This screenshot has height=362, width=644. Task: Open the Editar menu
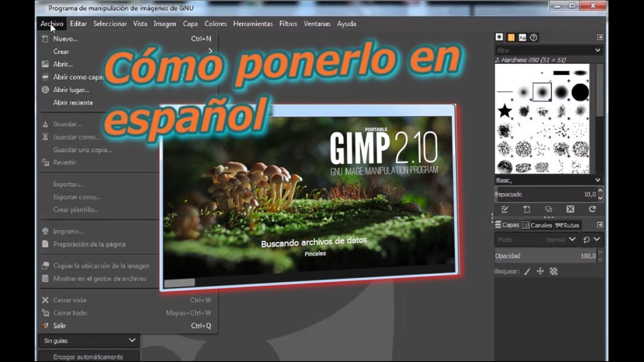pos(78,24)
